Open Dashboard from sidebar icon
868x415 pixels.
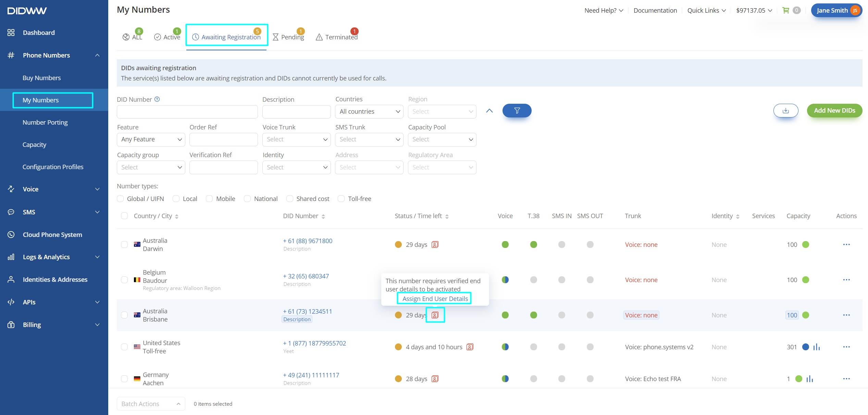(11, 33)
